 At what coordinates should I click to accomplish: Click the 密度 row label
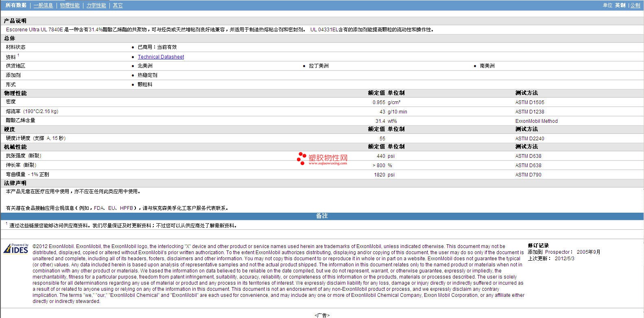point(11,102)
